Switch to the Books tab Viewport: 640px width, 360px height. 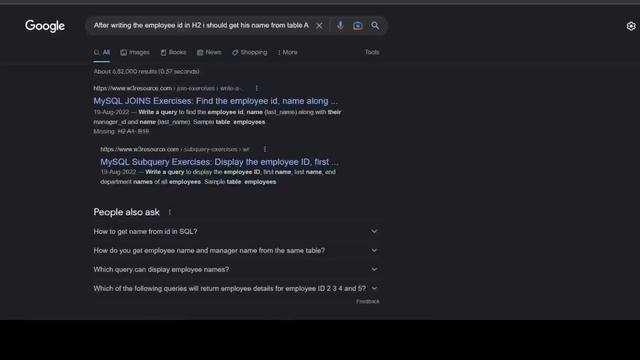pyautogui.click(x=173, y=52)
